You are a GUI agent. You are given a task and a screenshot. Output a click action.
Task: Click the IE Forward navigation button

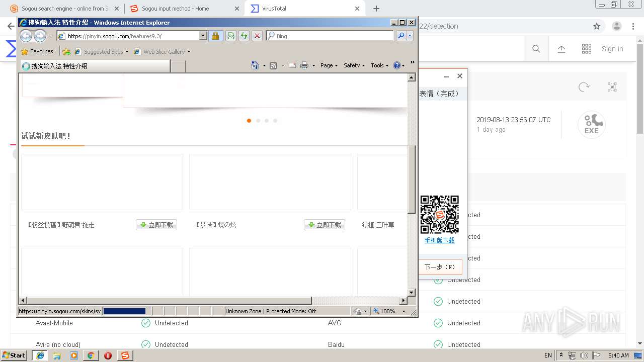tap(40, 36)
